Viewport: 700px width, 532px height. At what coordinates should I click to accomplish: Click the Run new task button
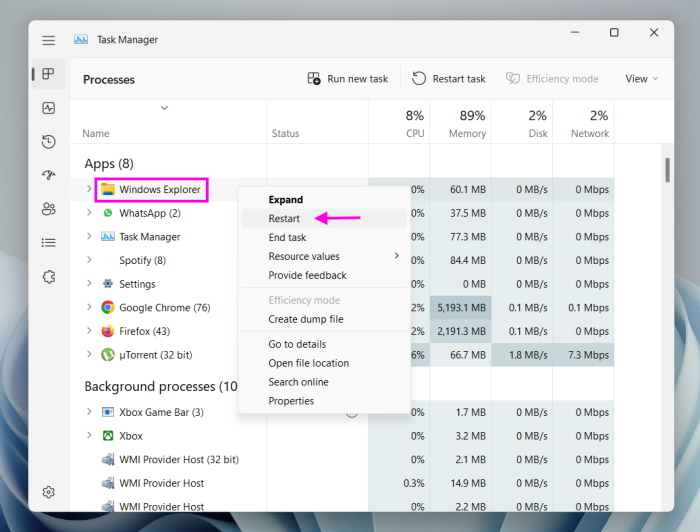click(347, 79)
